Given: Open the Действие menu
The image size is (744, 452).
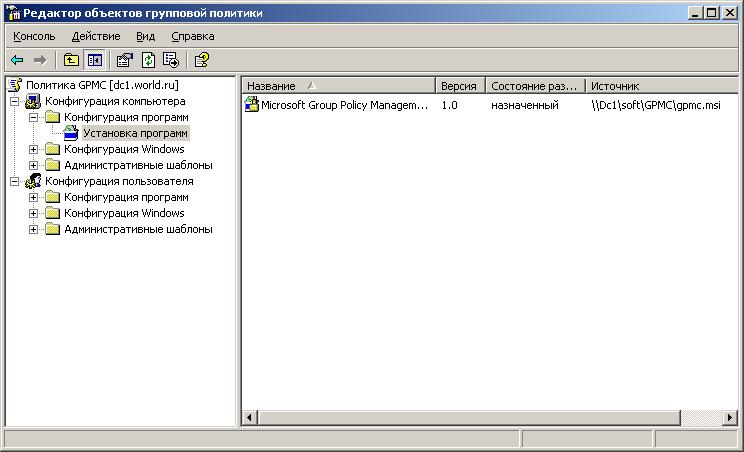Looking at the screenshot, I should (x=96, y=36).
